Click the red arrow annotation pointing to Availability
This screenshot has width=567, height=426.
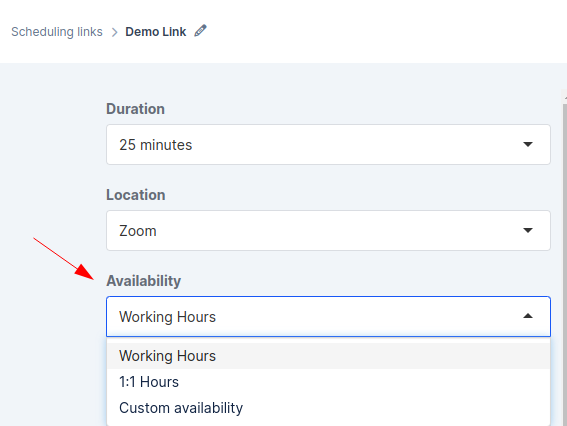click(x=64, y=259)
